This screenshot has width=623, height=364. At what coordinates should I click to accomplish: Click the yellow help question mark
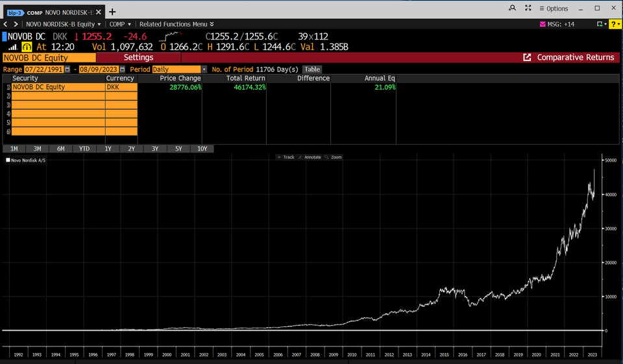click(615, 24)
